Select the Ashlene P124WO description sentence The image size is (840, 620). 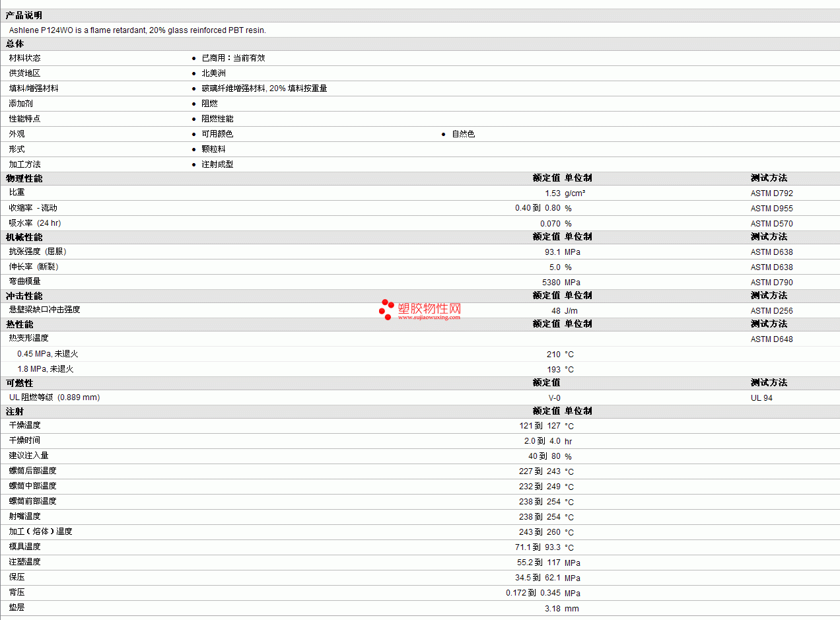click(137, 30)
